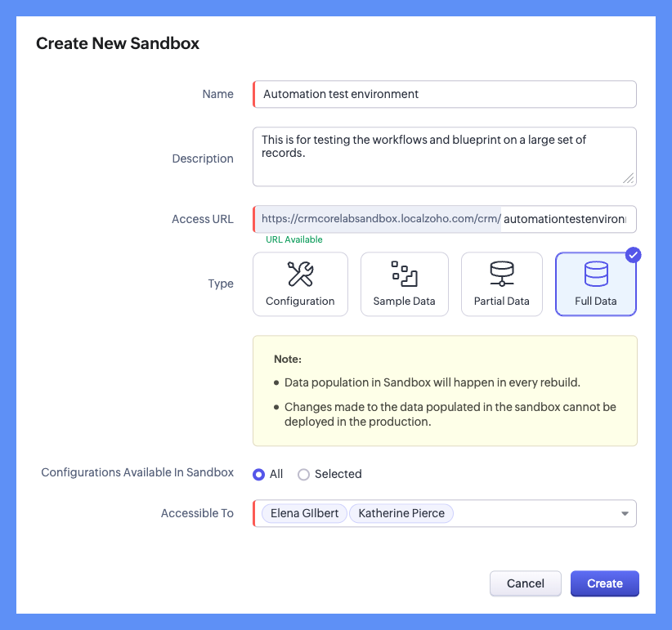672x630 pixels.
Task: Click the blue checkmark badge on Full Data
Action: click(x=633, y=255)
